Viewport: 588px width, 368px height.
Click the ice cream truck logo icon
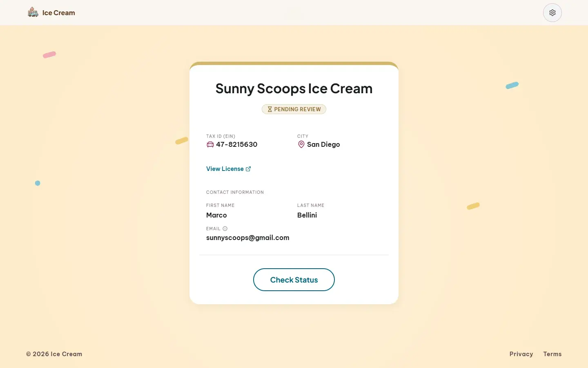pyautogui.click(x=33, y=12)
